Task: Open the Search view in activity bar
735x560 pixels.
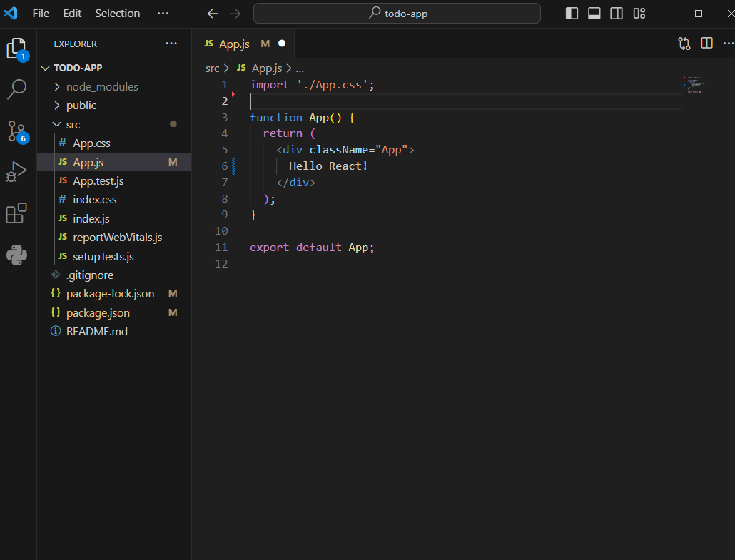Action: [16, 89]
